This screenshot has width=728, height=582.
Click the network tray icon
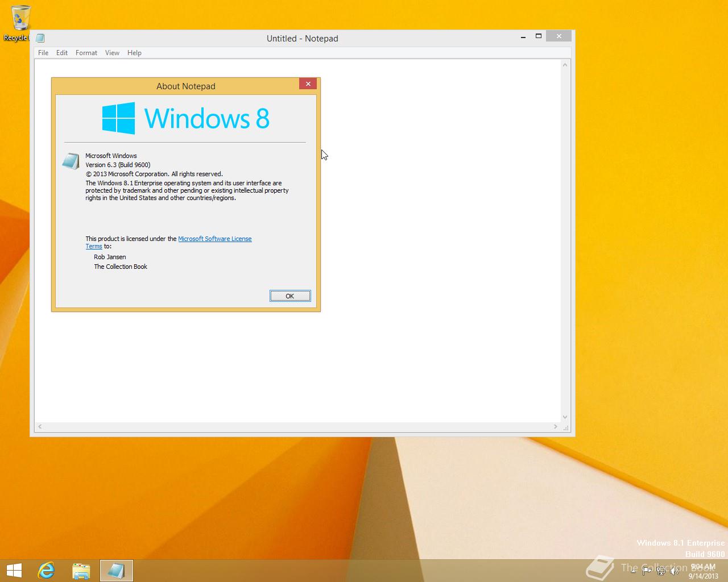(661, 571)
